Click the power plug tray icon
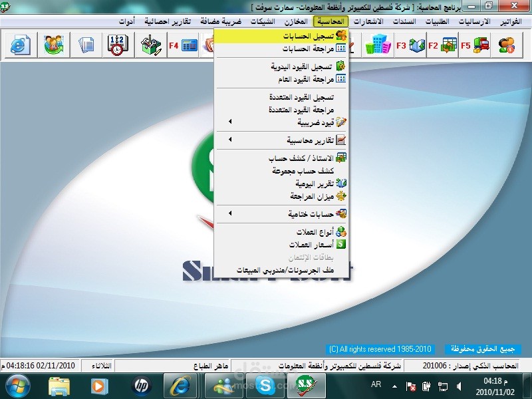The width and height of the screenshot is (532, 399). pyautogui.click(x=426, y=386)
